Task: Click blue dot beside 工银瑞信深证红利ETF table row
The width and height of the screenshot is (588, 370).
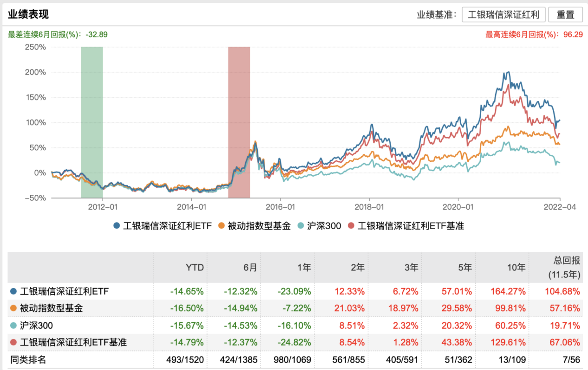Action: tap(13, 292)
